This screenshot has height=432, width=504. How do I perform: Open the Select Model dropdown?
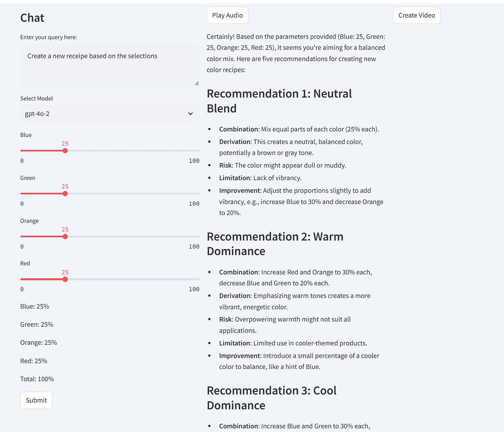click(109, 113)
